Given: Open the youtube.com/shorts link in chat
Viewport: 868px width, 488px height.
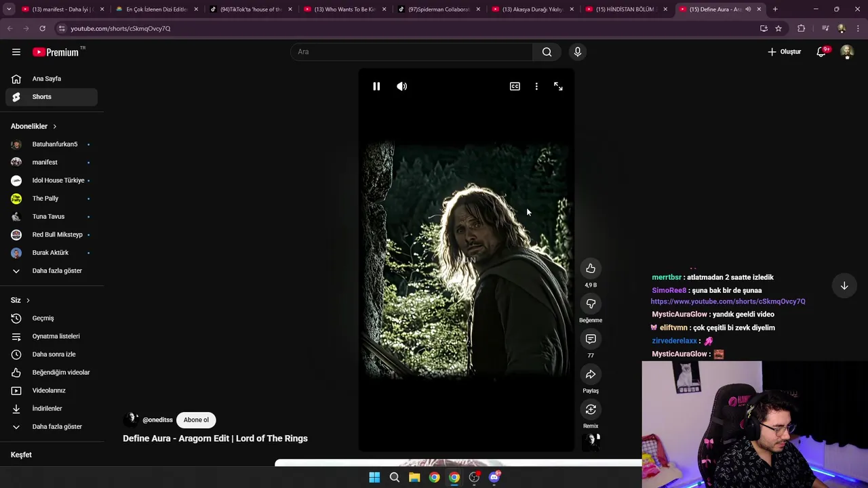Looking at the screenshot, I should pos(728,302).
